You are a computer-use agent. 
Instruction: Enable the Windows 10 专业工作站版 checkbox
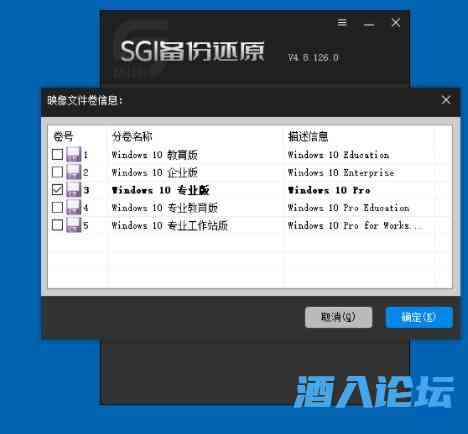pos(58,225)
